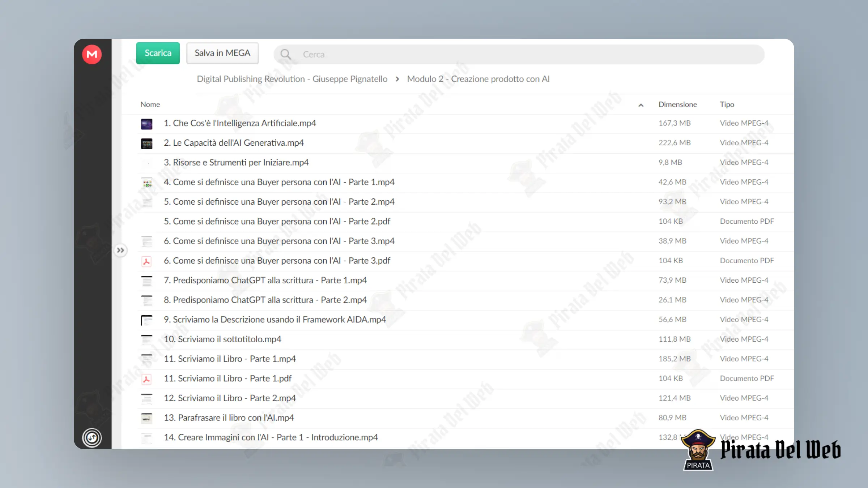Sort by the Tipo column header
This screenshot has width=868, height=488.
click(x=727, y=104)
